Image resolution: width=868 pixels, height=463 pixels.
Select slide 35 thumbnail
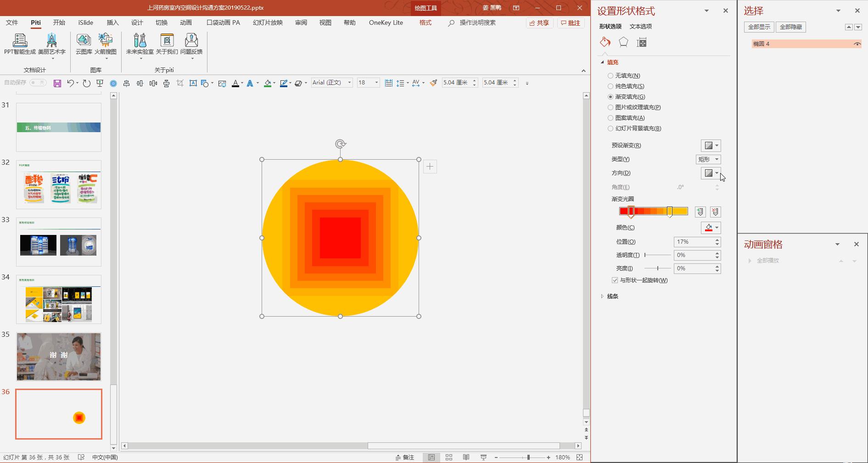tap(59, 357)
